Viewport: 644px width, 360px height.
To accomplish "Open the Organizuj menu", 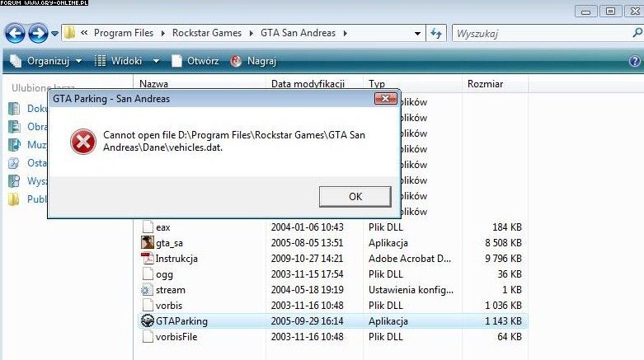I will coord(46,61).
